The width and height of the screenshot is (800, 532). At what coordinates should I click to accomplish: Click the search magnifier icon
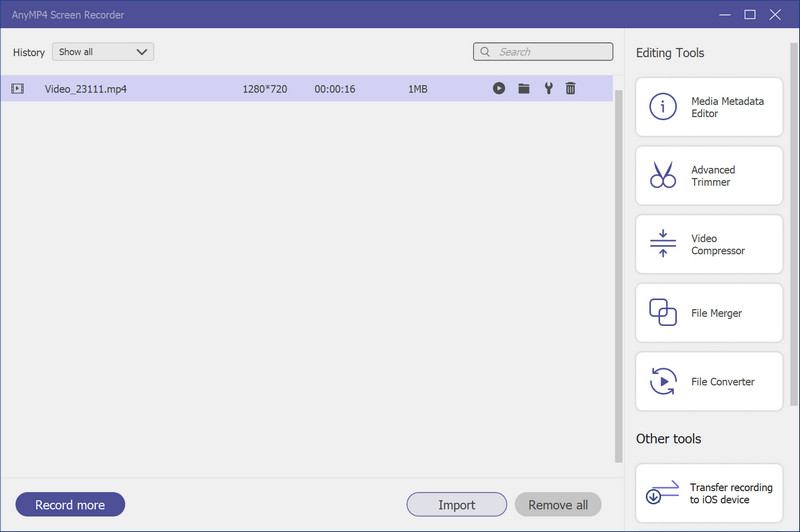coord(486,52)
